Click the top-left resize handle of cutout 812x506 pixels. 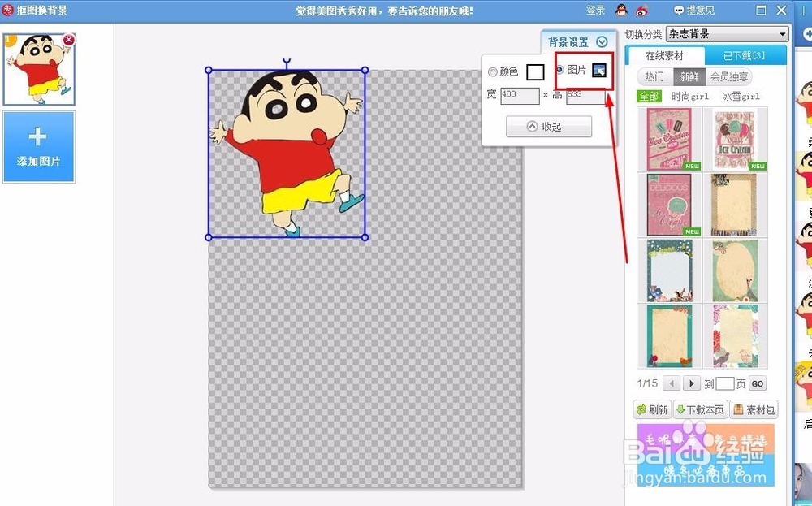(209, 70)
